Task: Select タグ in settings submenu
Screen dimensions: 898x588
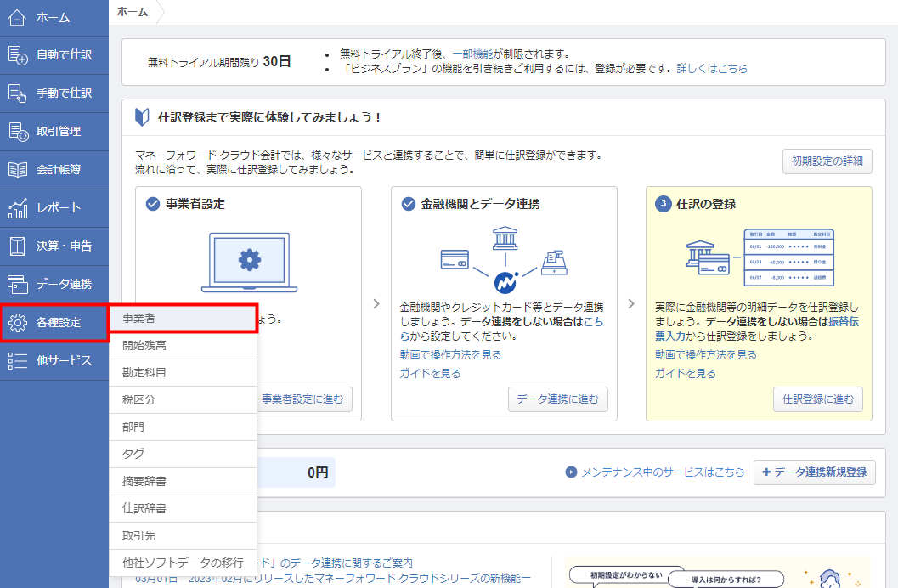Action: pyautogui.click(x=183, y=454)
